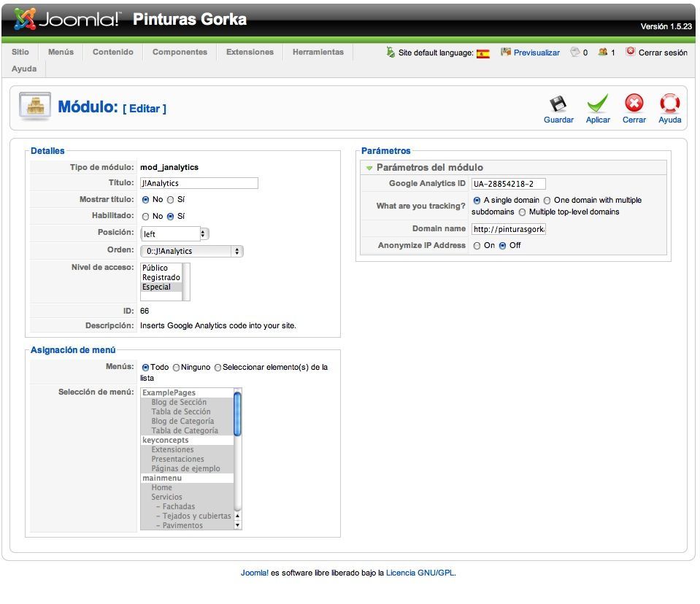Select 'Tabla de Categoría' in menu list

point(187,431)
